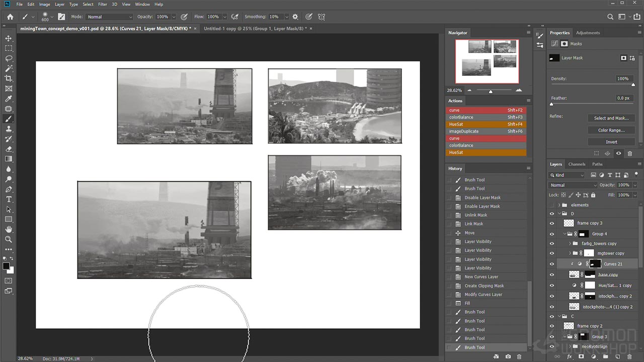Expand the farbg_towers copy group
644x362 pixels.
tap(570, 244)
